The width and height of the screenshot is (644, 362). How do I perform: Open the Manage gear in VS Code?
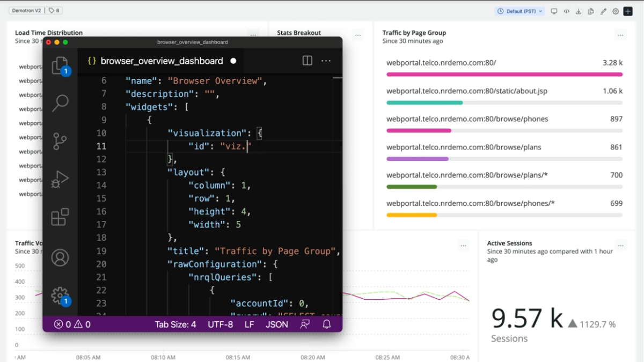(60, 295)
